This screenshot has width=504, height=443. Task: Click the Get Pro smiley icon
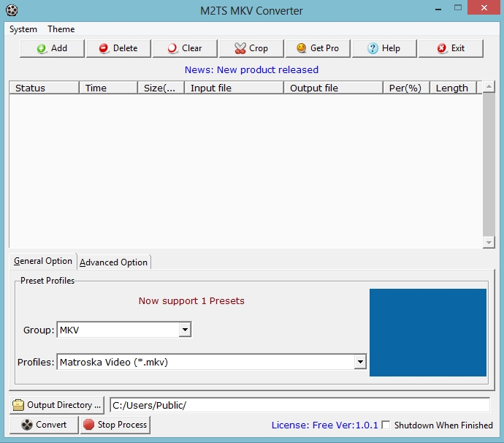coord(301,48)
